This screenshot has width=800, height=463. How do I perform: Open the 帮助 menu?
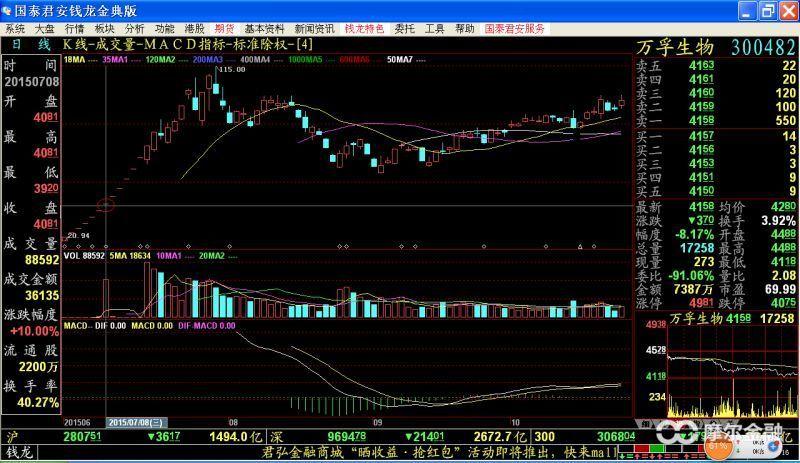click(465, 29)
